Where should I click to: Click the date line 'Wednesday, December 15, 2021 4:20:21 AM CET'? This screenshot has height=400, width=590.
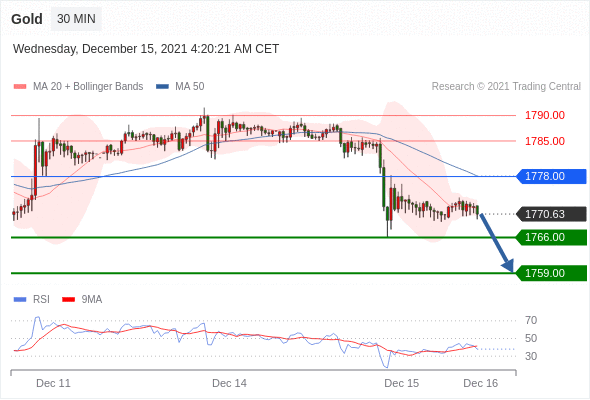tap(146, 49)
